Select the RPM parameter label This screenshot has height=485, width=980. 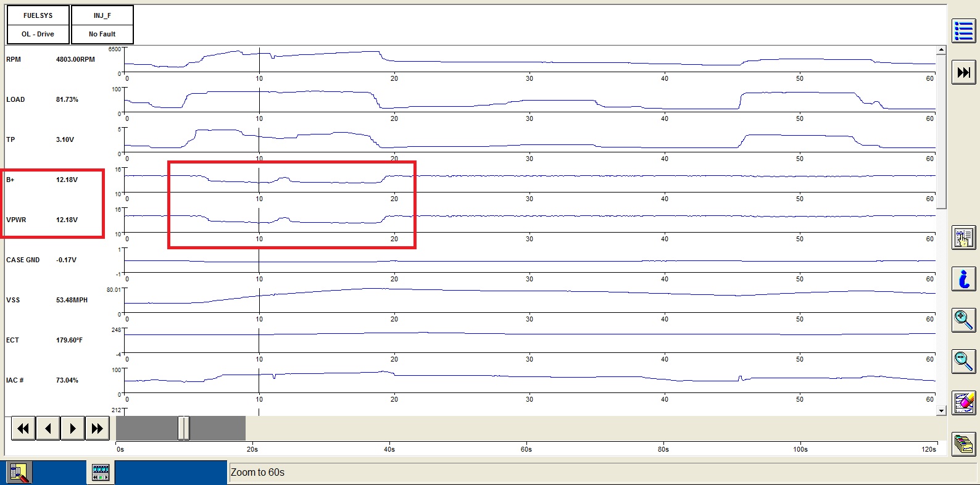click(14, 59)
